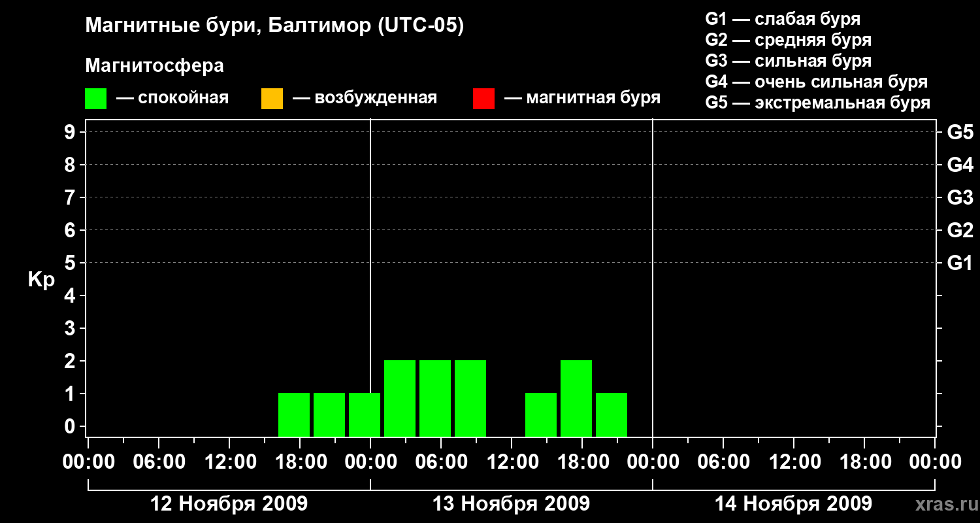Click the G3 tick label on the right axis
The height and width of the screenshot is (523, 980).
(x=960, y=197)
